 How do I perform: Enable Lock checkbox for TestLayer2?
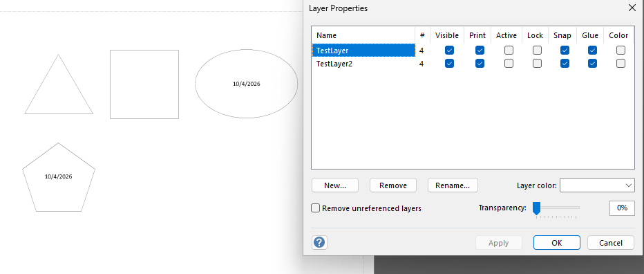(537, 64)
